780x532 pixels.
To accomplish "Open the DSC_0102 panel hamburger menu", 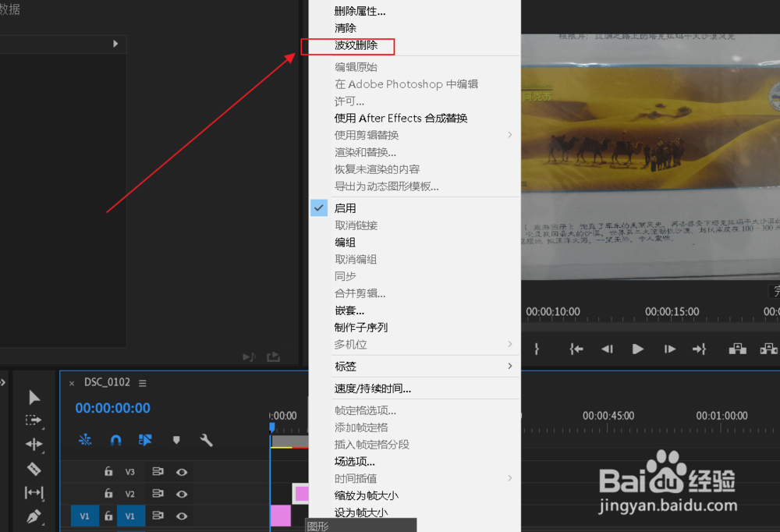I will (x=142, y=382).
